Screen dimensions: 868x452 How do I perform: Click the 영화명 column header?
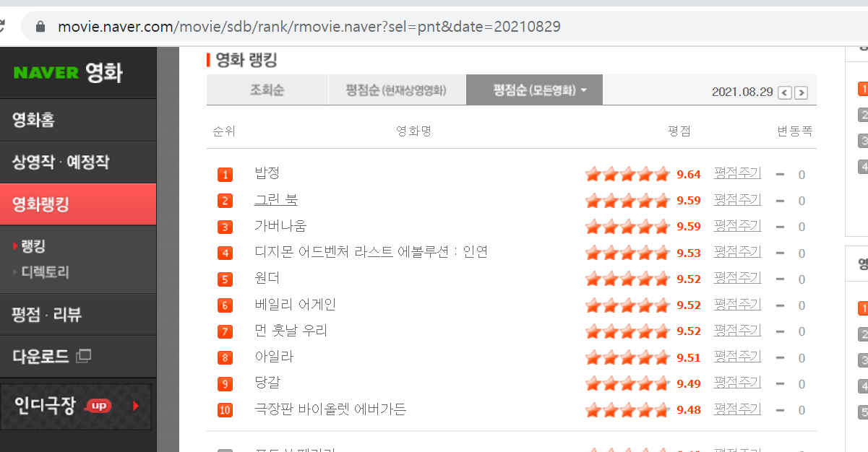point(414,131)
